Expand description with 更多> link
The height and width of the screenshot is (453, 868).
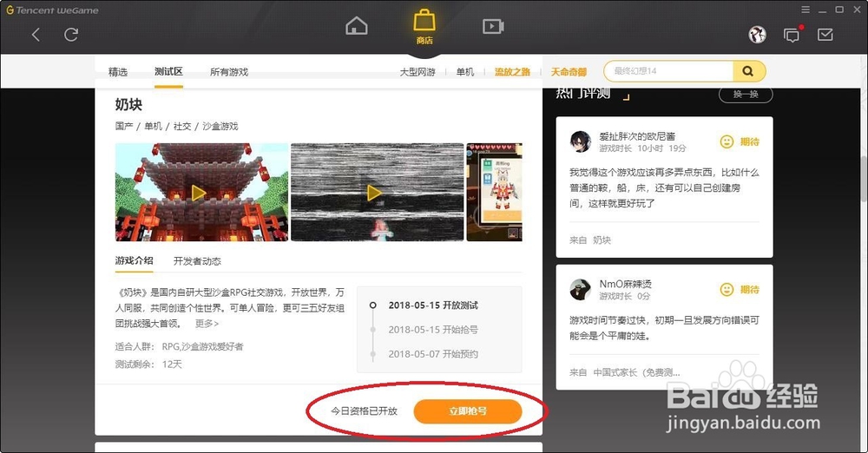[x=207, y=324]
